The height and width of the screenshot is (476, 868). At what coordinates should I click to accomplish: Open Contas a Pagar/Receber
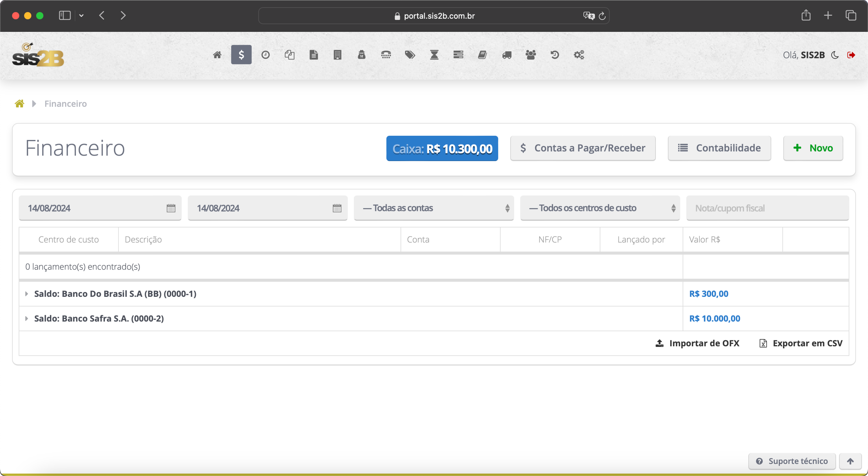point(583,148)
